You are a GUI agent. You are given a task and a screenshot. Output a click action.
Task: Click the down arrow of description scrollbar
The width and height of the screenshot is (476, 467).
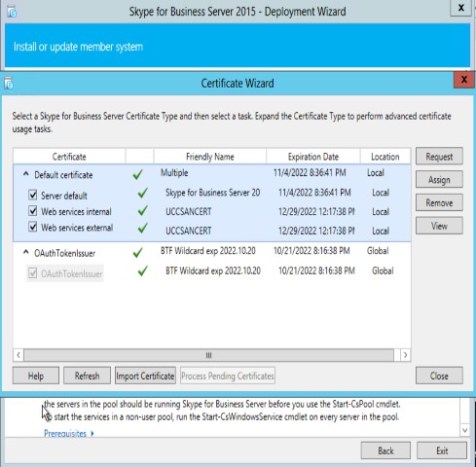tap(464, 430)
